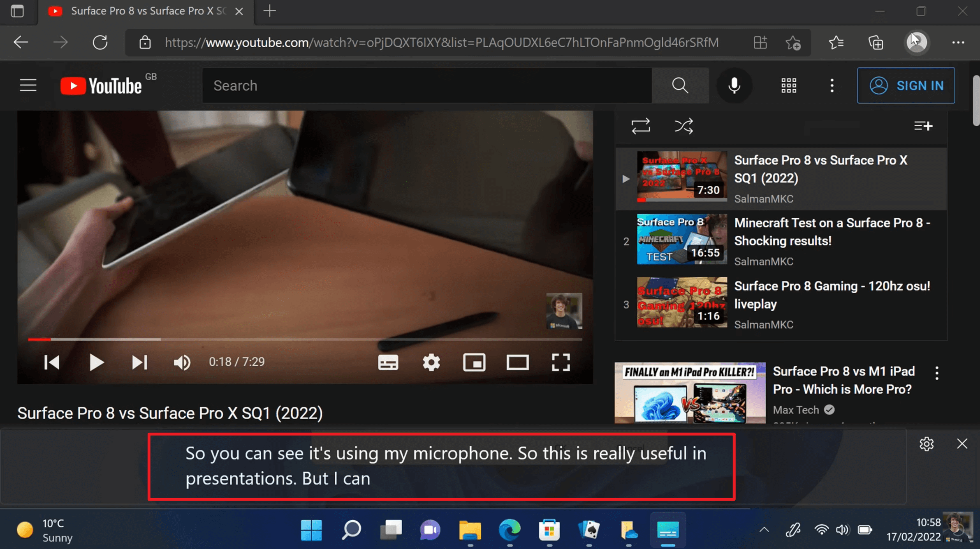Open the YouTube apps grid icon
This screenshot has width=980, height=549.
tap(788, 85)
